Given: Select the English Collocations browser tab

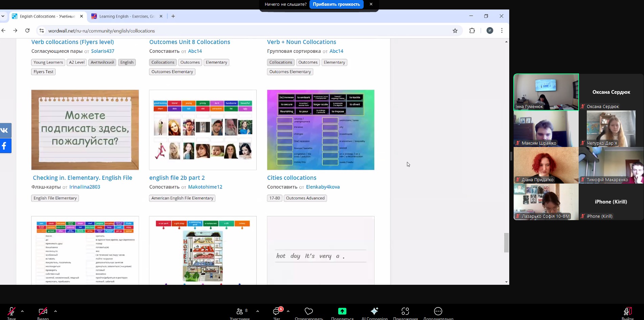Looking at the screenshot, I should 47,16.
